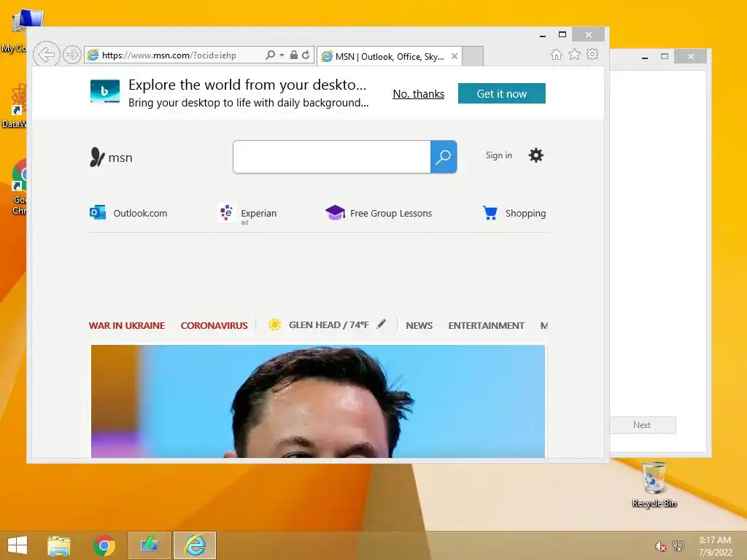Refresh the page with the reload icon
747x560 pixels.
[x=306, y=55]
